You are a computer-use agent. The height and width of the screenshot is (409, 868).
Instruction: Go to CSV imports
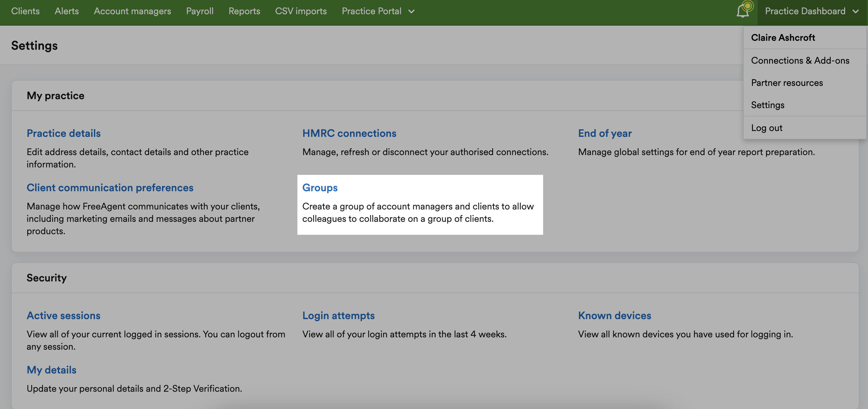click(x=300, y=11)
